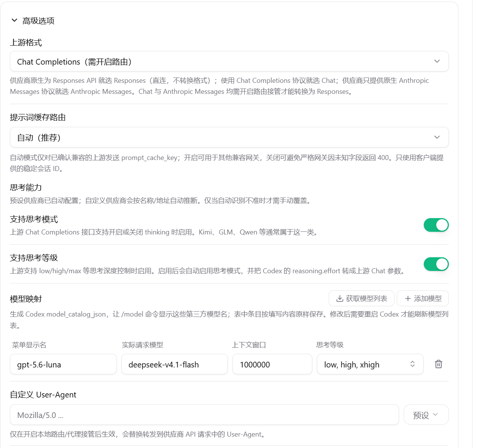
Task: Click the 支持思考模式 label text
Action: (x=34, y=219)
